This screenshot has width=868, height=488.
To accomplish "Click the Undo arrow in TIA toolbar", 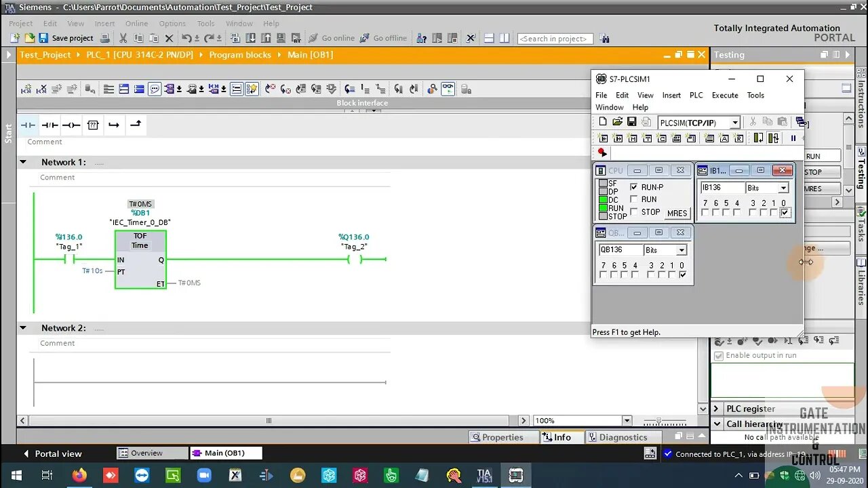I will pyautogui.click(x=186, y=38).
